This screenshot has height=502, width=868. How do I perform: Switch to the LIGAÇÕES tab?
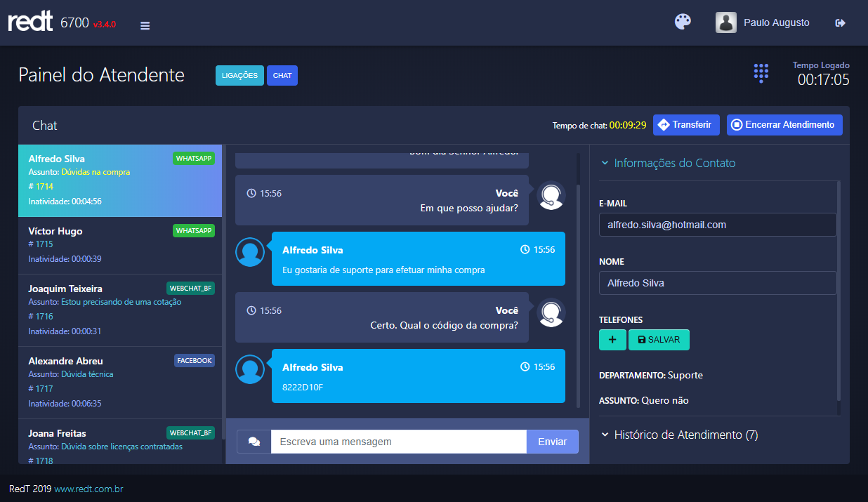239,75
